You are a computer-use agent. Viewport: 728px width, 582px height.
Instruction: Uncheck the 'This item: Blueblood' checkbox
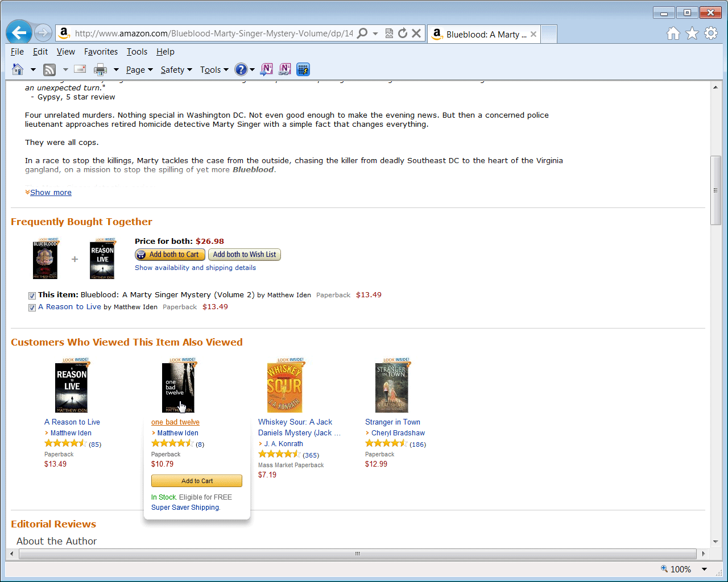tap(32, 296)
